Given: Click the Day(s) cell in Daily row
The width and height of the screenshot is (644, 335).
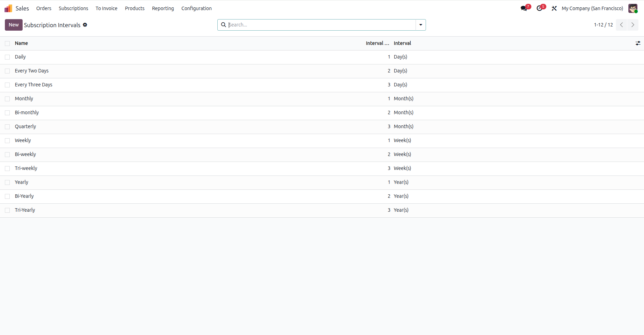Looking at the screenshot, I should coord(400,57).
